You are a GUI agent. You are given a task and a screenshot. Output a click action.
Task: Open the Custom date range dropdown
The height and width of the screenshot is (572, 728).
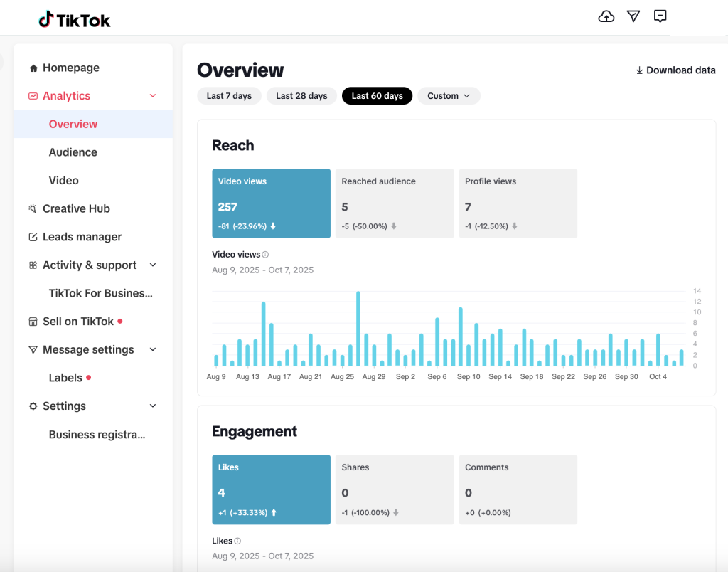pyautogui.click(x=449, y=96)
